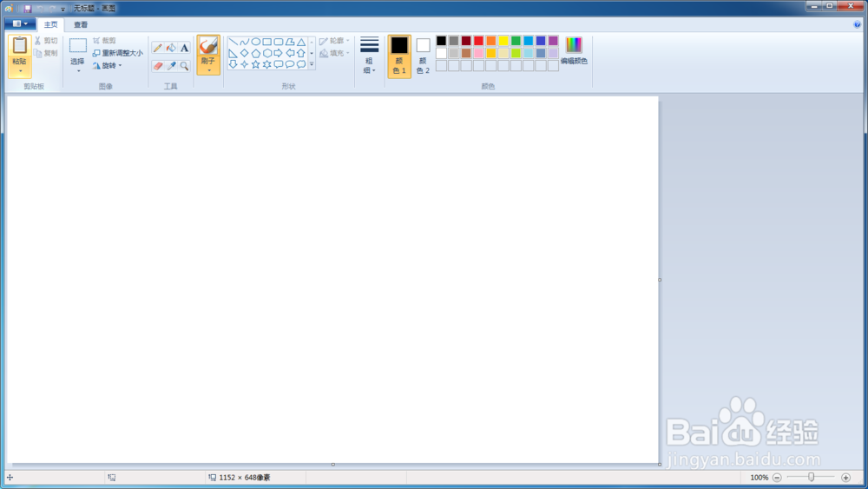Activate Color 2 (颜色 2) button

tap(423, 56)
